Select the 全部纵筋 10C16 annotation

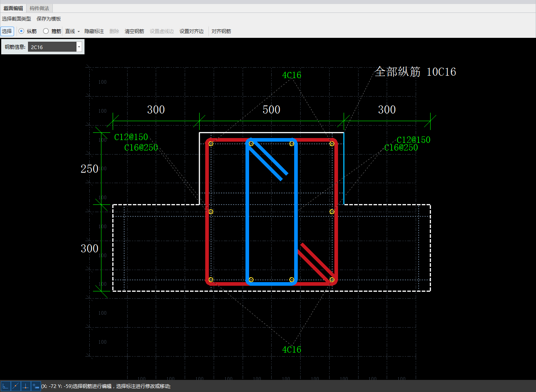click(x=416, y=72)
